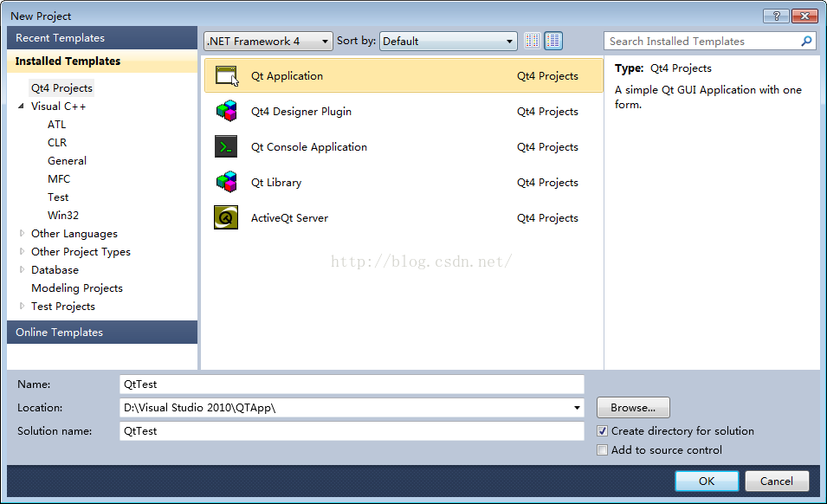
Task: Click the search magnifier icon
Action: (806, 41)
